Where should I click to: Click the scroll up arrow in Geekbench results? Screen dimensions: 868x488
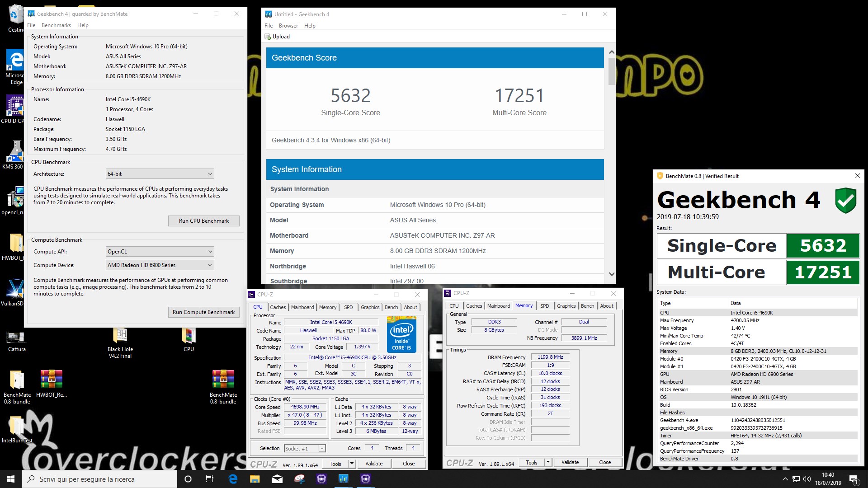click(612, 52)
